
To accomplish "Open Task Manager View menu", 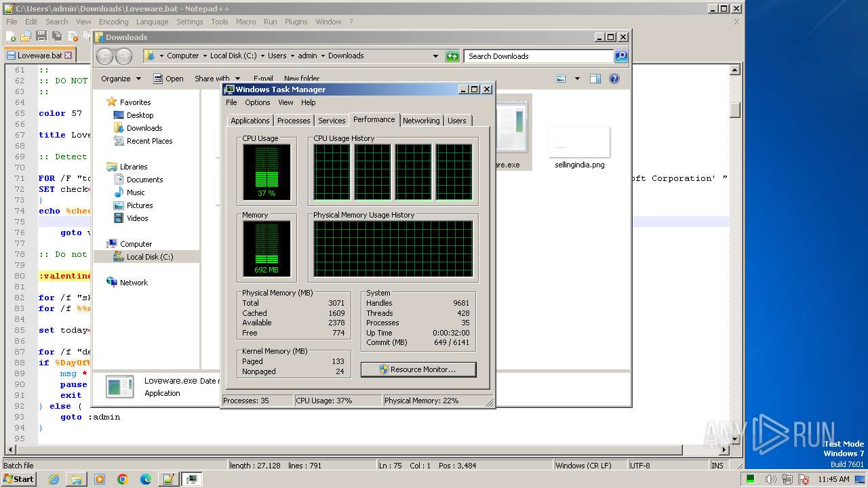I will pyautogui.click(x=285, y=102).
